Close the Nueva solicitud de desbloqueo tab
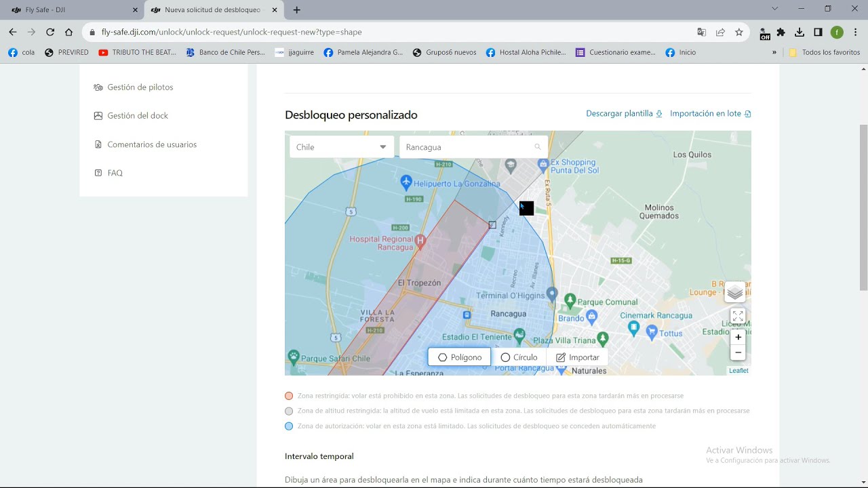Screen dimensions: 868x488 [274, 10]
